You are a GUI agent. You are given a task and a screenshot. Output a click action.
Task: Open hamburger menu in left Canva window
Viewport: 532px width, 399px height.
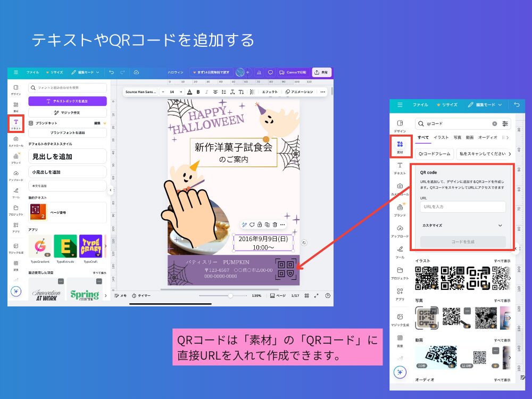pos(15,72)
